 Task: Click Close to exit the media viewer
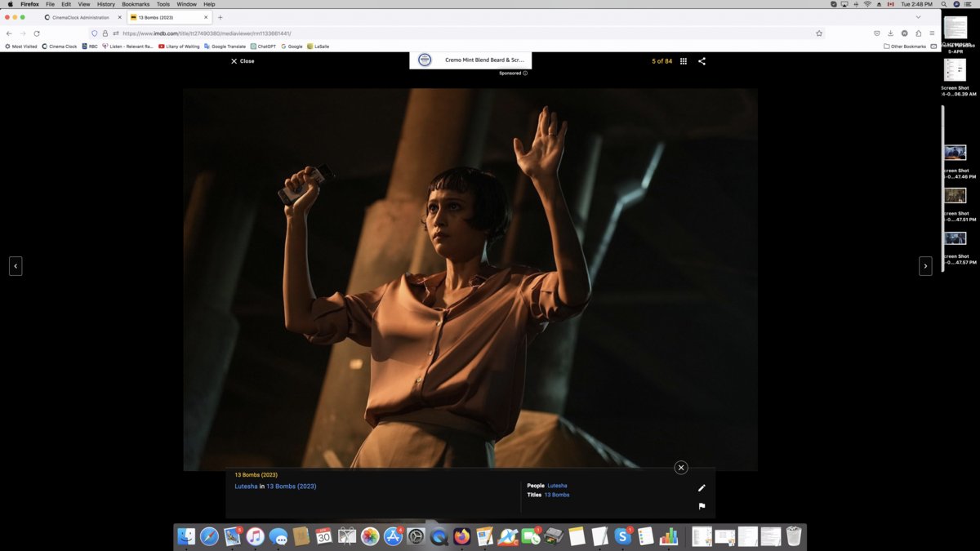tap(241, 60)
